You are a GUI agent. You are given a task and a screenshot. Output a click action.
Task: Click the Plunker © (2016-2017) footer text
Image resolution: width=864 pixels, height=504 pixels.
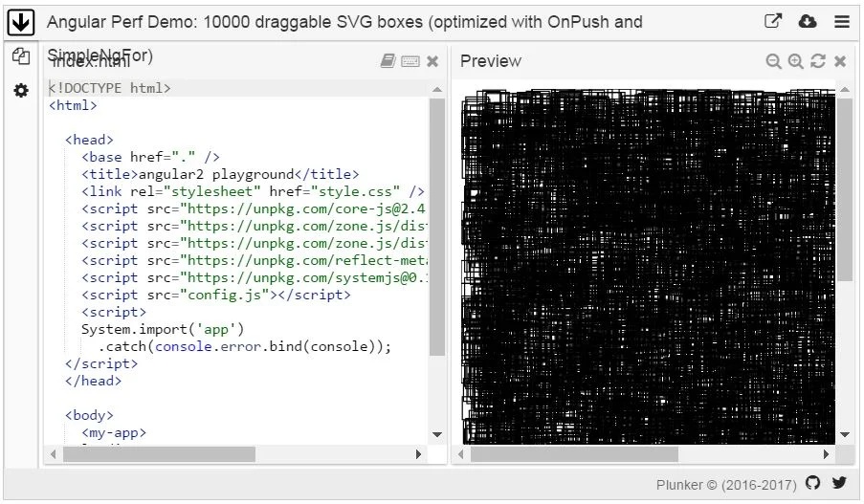[x=726, y=485]
